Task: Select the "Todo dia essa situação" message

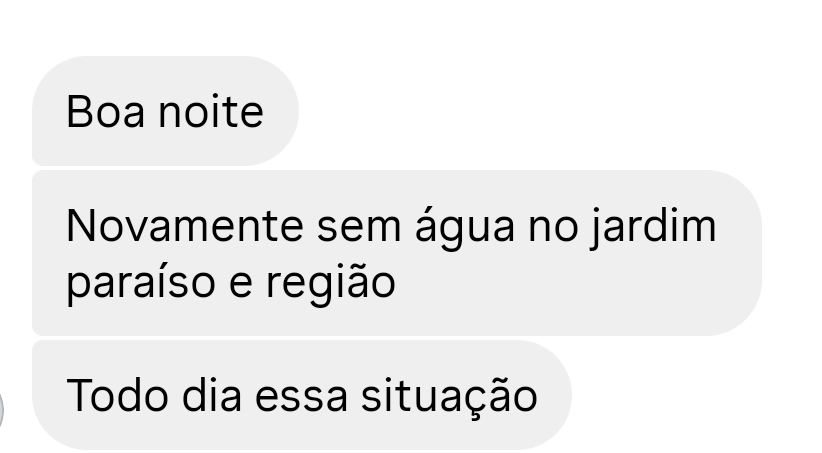Action: [x=302, y=395]
